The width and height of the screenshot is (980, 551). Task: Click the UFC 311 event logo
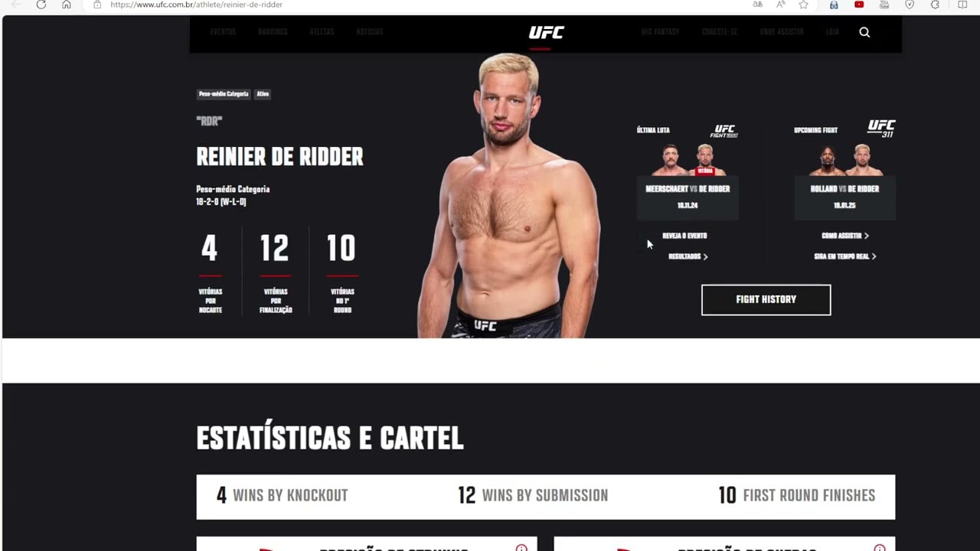881,128
